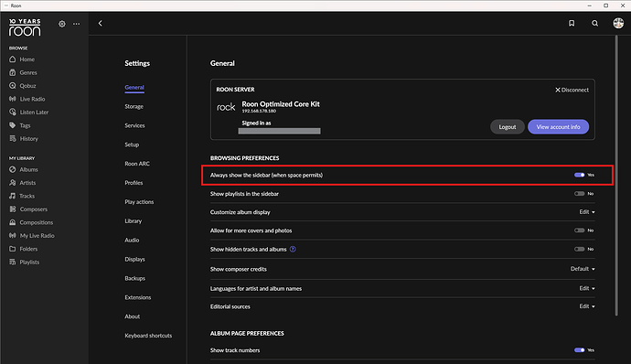Click the My Live Radio icon

(13, 236)
